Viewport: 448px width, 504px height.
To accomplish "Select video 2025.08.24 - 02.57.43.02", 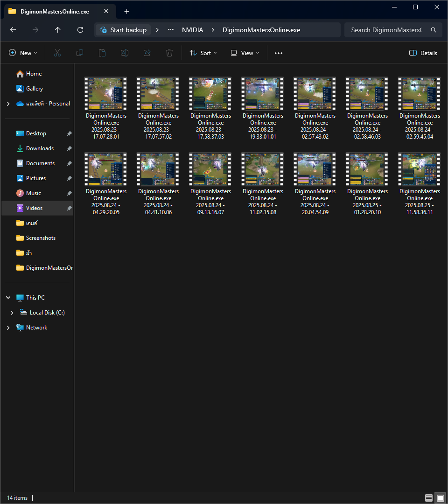I will (x=315, y=108).
